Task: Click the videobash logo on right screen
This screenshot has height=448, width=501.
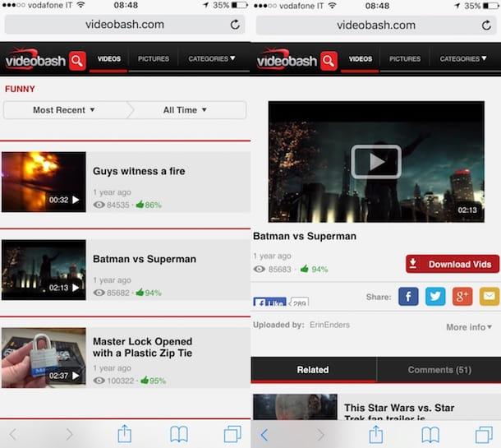Action: (x=287, y=59)
